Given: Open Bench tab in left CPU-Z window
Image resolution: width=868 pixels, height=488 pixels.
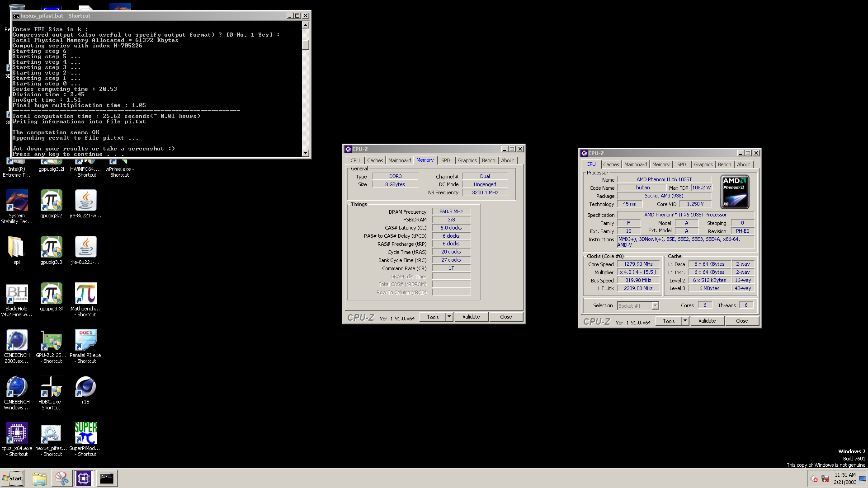Looking at the screenshot, I should pyautogui.click(x=488, y=160).
